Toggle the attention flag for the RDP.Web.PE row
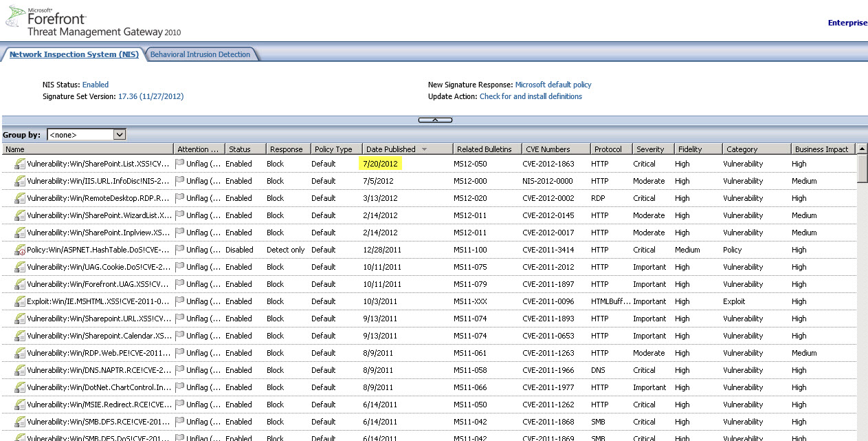The height and width of the screenshot is (441, 868). point(180,353)
